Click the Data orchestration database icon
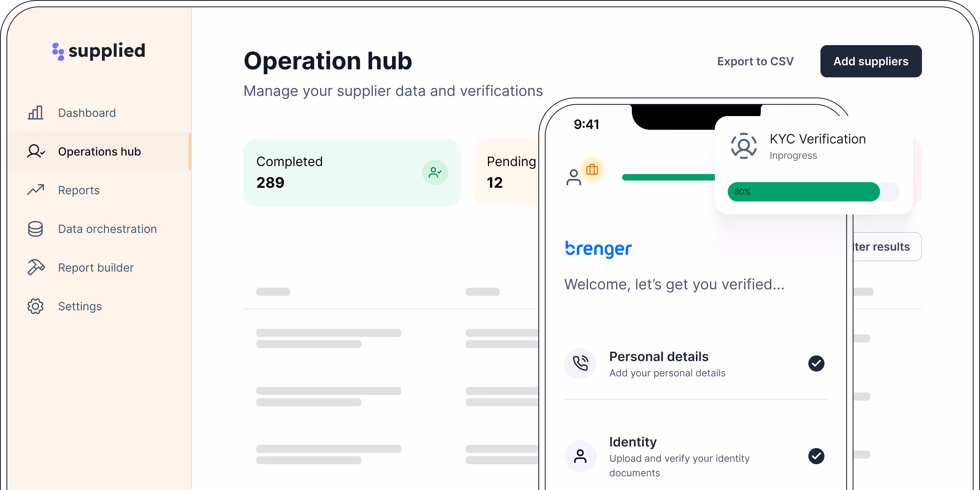The height and width of the screenshot is (490, 980). click(x=35, y=229)
